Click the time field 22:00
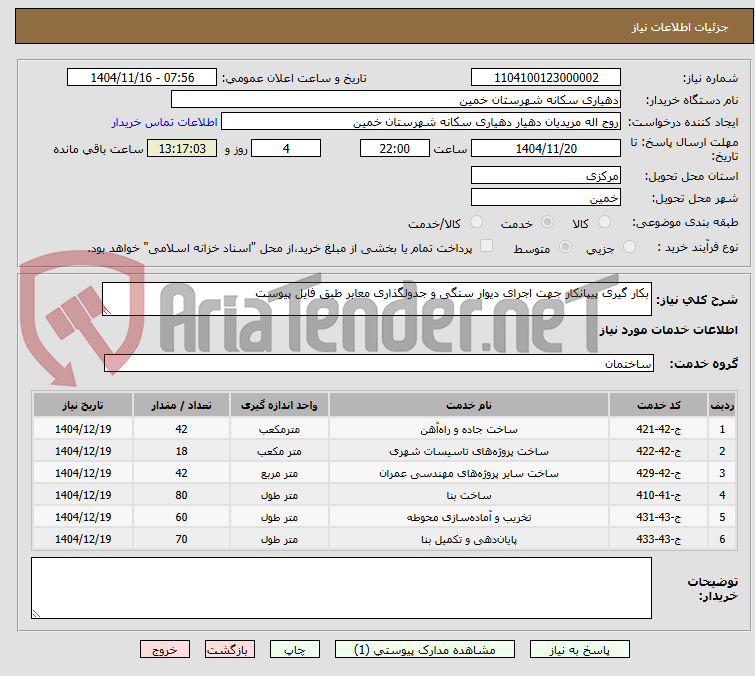The width and height of the screenshot is (755, 676). click(394, 148)
